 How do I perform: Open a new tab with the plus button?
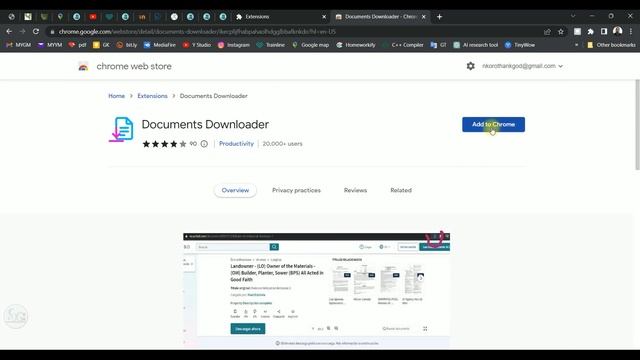click(x=439, y=17)
